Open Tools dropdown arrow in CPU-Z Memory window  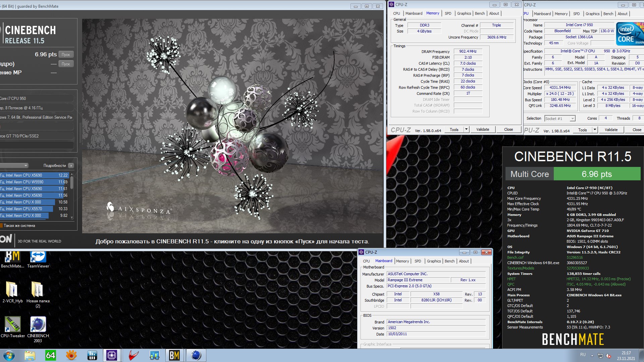466,129
